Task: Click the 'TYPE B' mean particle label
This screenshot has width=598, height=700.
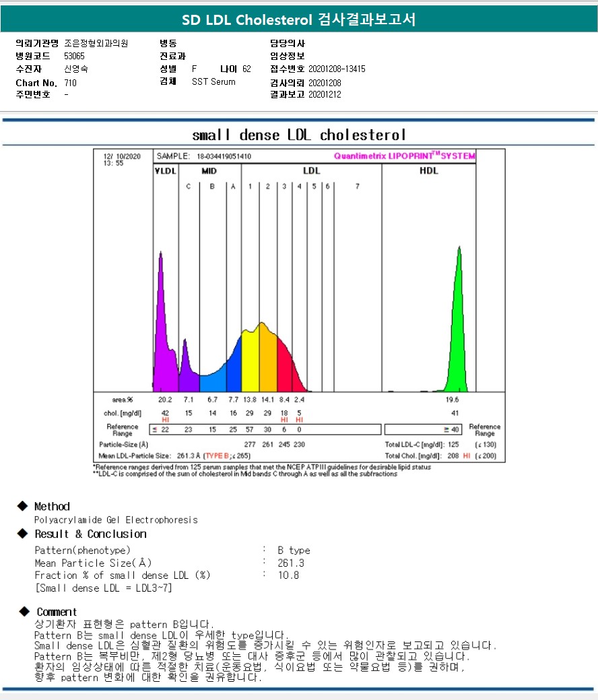Action: point(217,456)
